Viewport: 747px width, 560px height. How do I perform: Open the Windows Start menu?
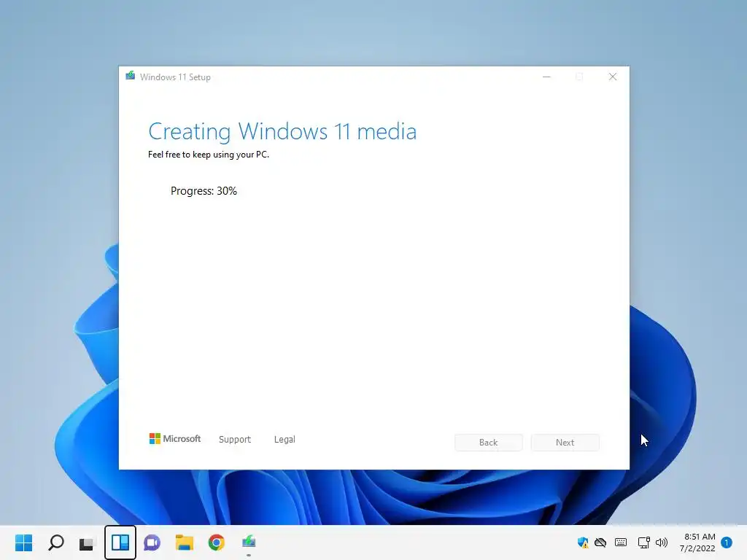[x=23, y=542]
